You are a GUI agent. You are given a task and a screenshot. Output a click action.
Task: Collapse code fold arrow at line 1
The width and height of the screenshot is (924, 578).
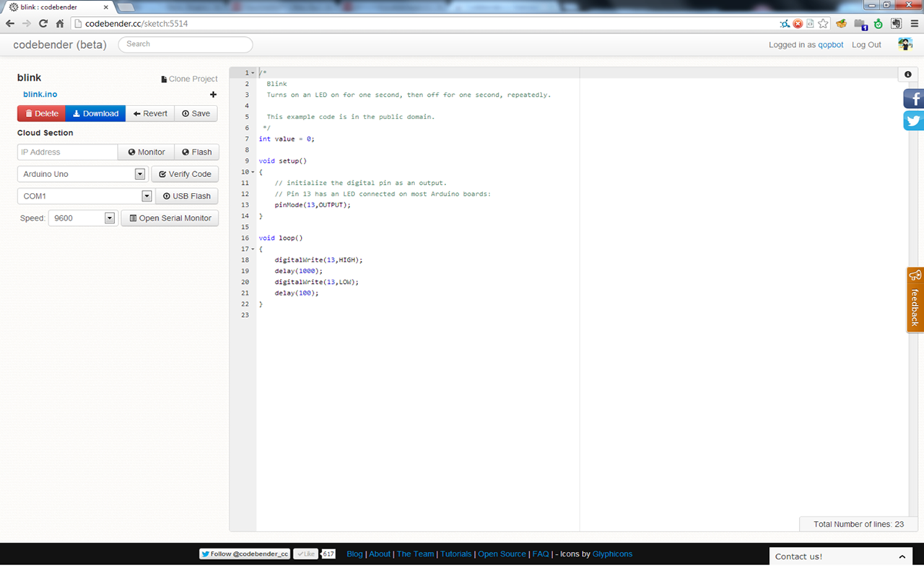[253, 73]
